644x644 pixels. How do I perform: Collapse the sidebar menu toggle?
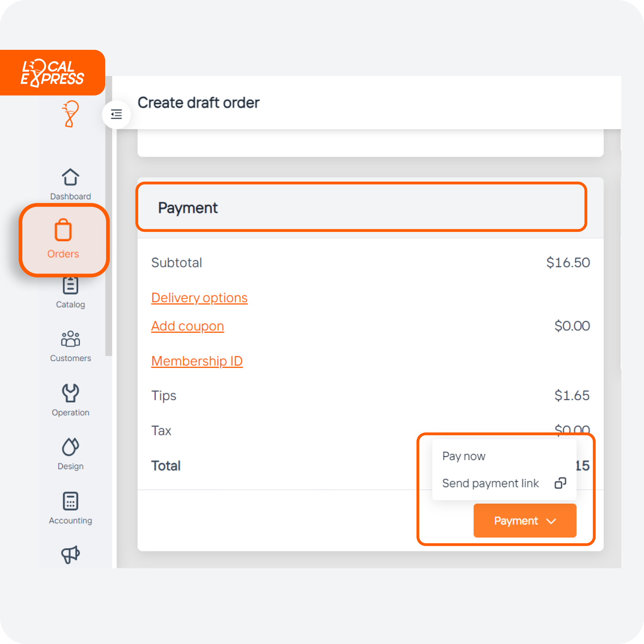click(116, 114)
